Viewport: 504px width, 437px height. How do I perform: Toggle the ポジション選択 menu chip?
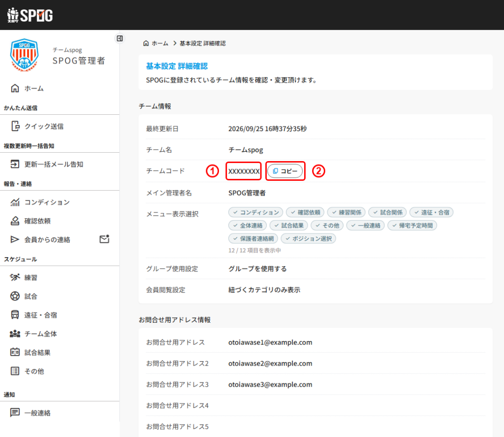point(308,239)
